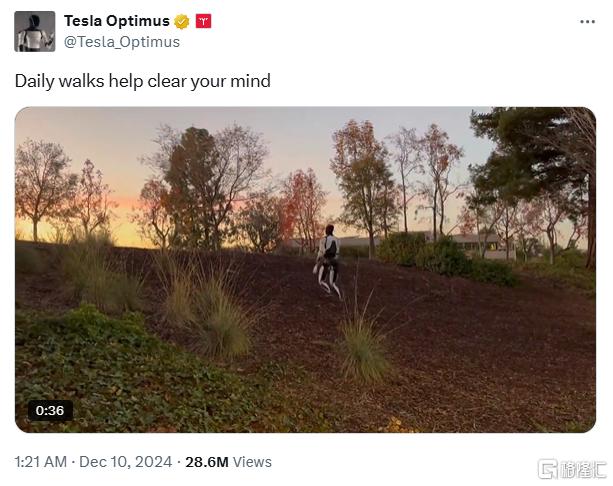Visit the @Tesla_Optimus handle link

122,42
